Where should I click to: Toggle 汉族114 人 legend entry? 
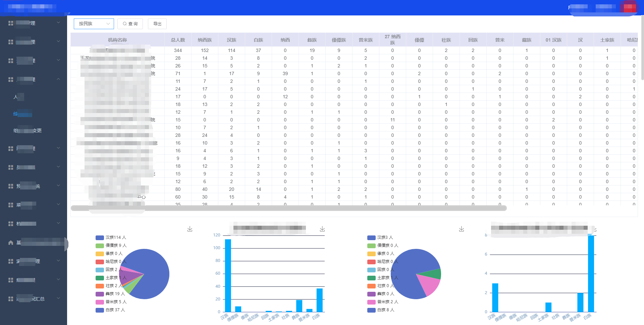(x=111, y=237)
